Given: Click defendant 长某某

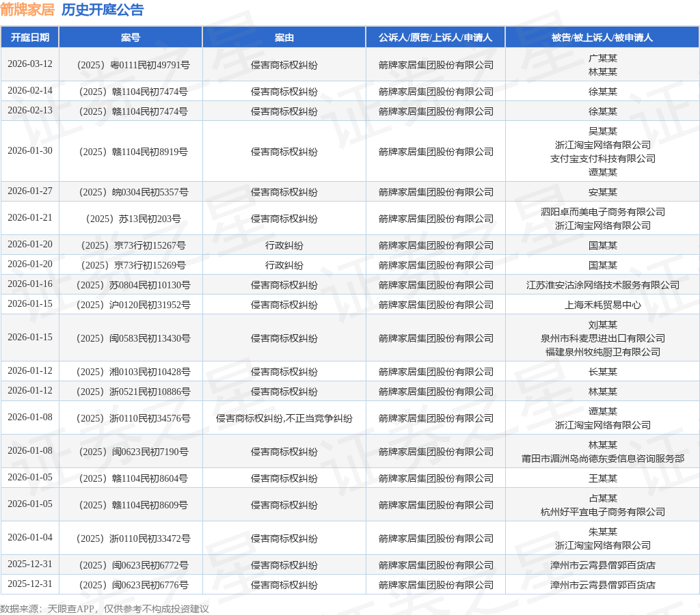Looking at the screenshot, I should (603, 372).
